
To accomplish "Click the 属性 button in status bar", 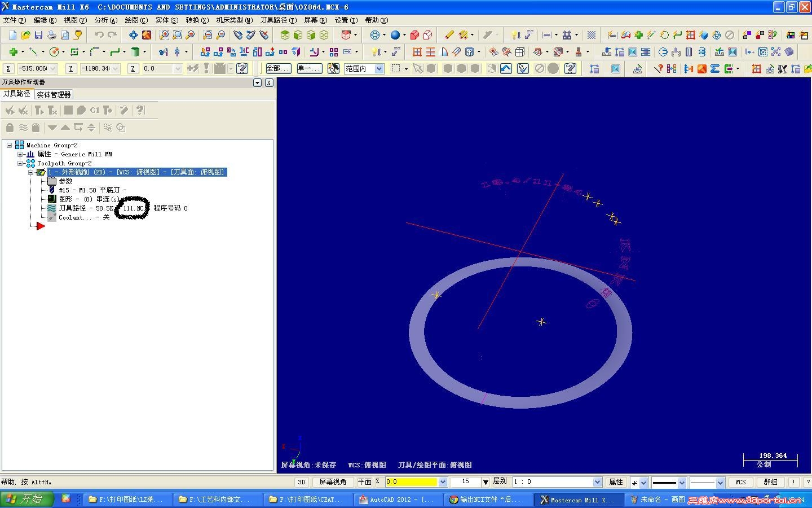I will point(616,482).
